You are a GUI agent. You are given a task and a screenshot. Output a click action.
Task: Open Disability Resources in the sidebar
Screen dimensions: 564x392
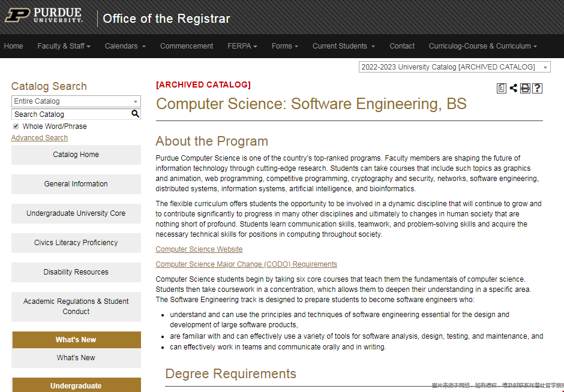(x=76, y=272)
